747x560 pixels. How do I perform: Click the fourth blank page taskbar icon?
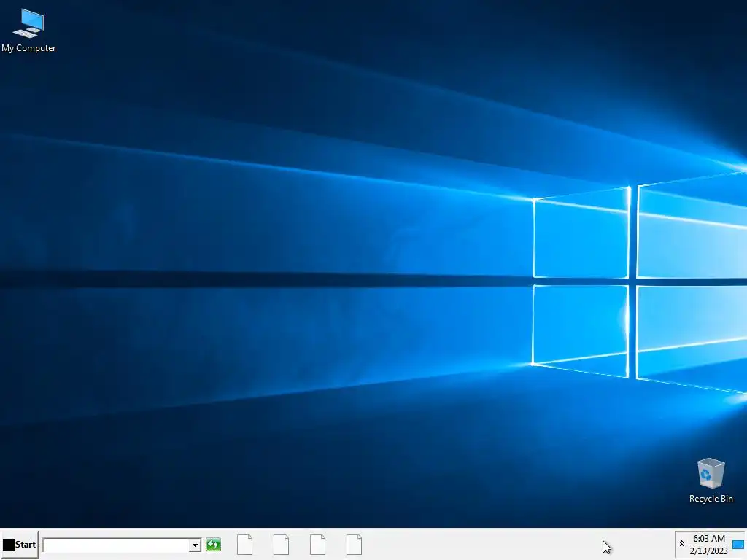354,544
